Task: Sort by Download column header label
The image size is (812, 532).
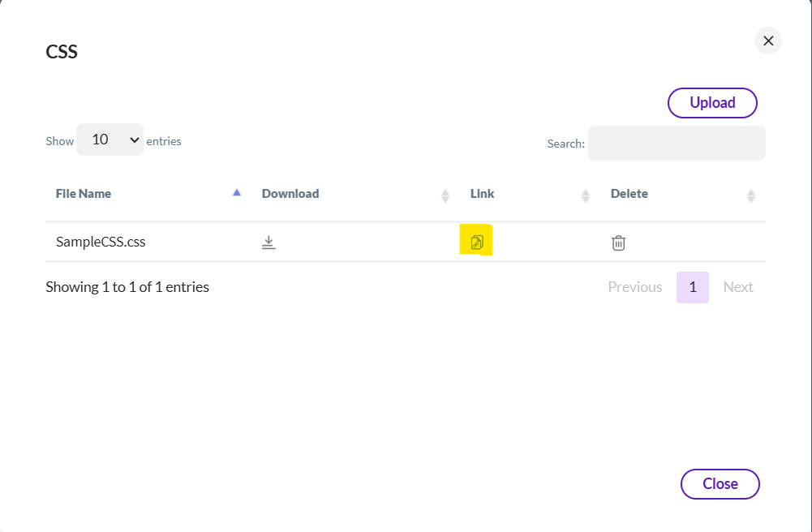Action: click(290, 194)
